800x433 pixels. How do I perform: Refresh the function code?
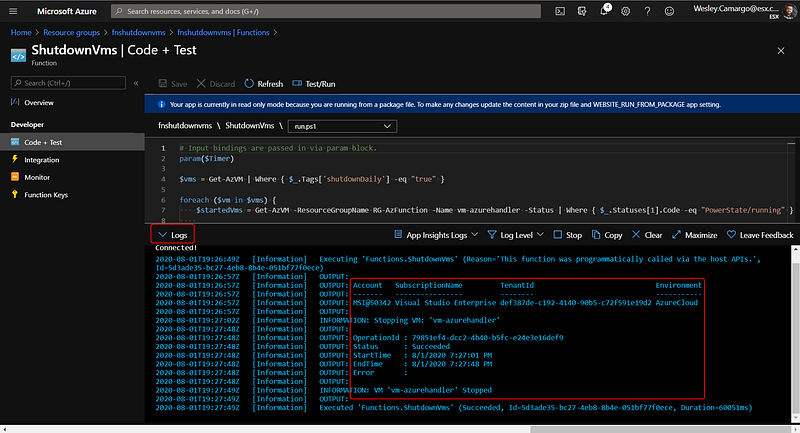(263, 84)
